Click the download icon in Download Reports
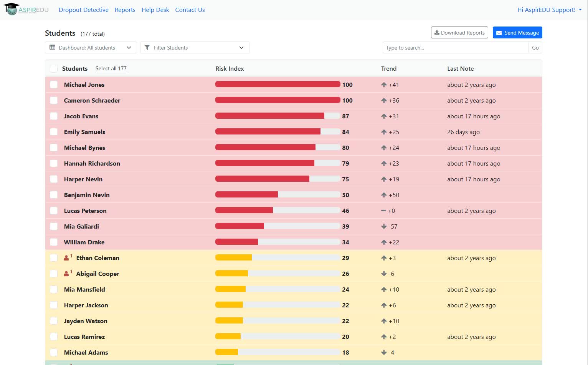 pos(437,33)
